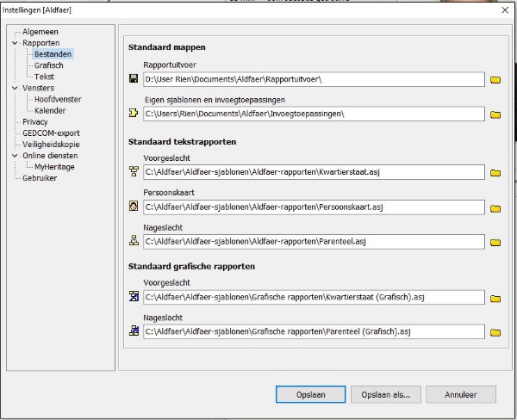Open GEDCOM-export settings
Image resolution: width=517 pixels, height=420 pixels.
point(51,133)
